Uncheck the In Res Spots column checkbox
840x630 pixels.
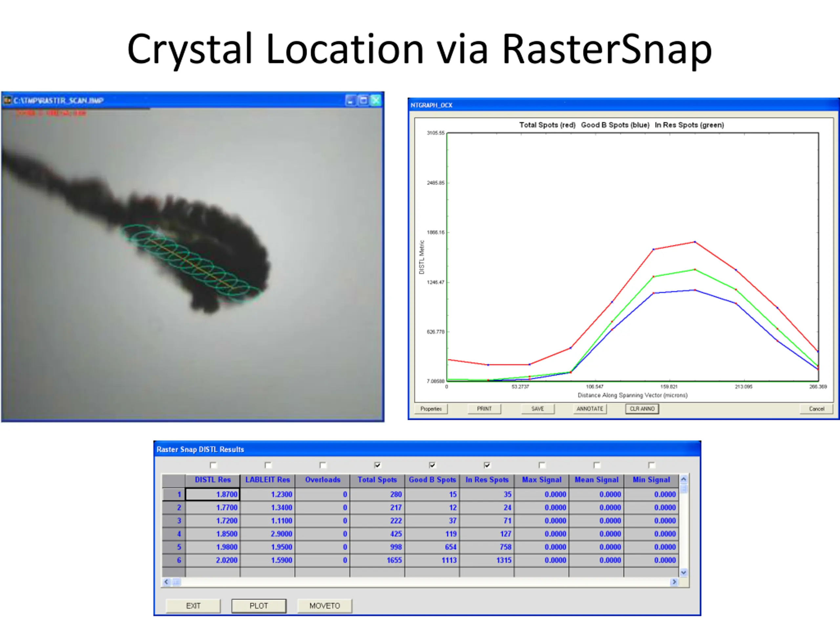click(x=487, y=465)
